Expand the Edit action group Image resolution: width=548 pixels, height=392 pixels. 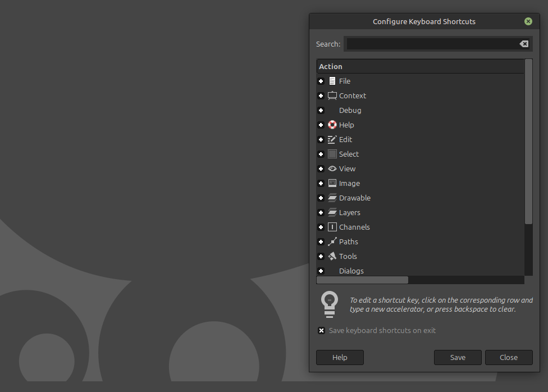[321, 139]
